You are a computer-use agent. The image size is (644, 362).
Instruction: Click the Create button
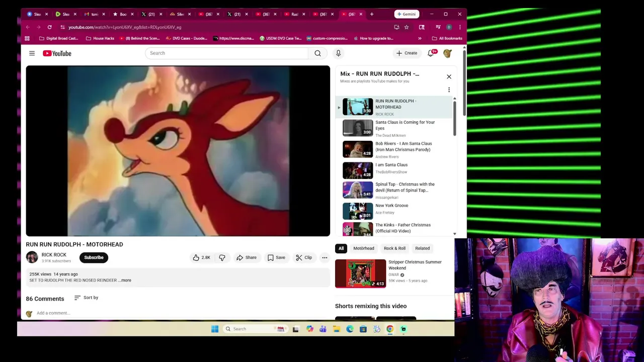[407, 53]
